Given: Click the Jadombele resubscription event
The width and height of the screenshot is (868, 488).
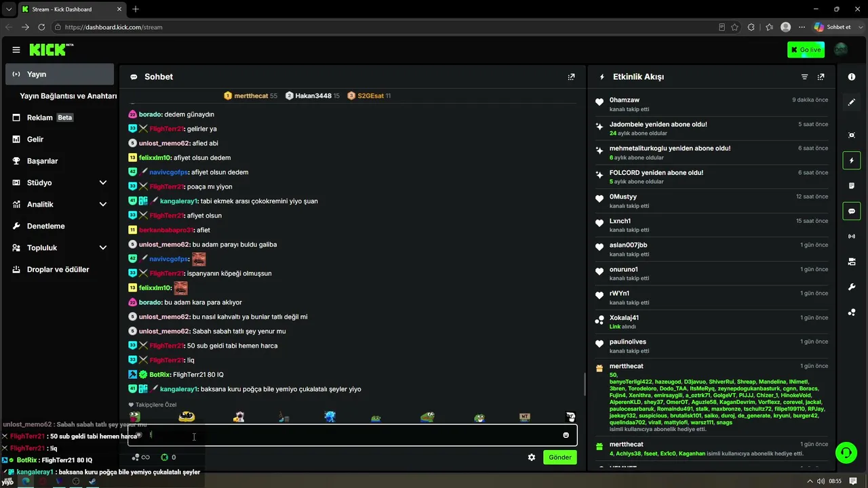Looking at the screenshot, I should tap(711, 129).
